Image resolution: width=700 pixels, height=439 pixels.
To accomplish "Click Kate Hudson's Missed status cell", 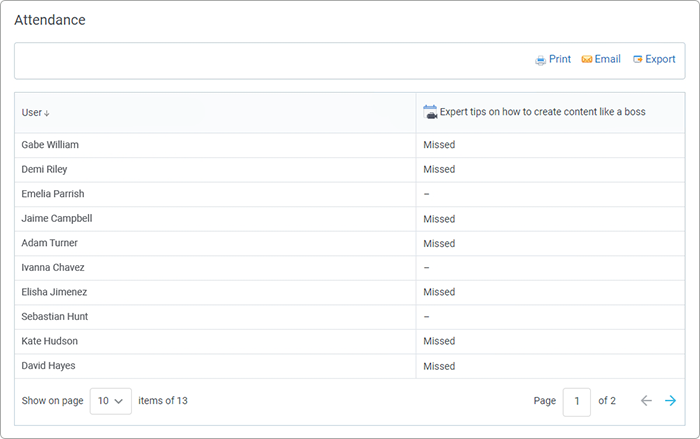I will [x=550, y=342].
